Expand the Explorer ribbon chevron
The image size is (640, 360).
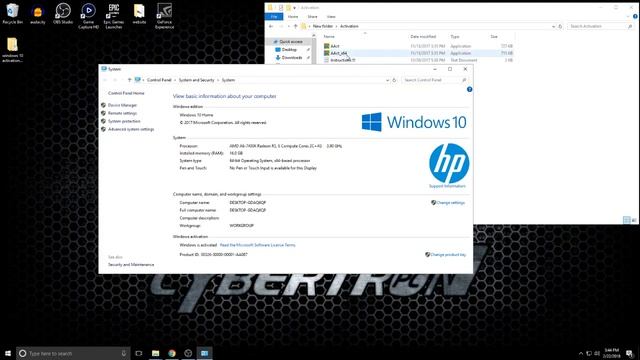click(x=628, y=17)
